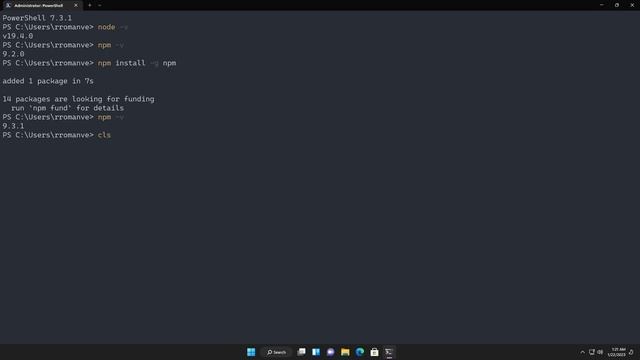Click the 'npm install -g npm' command
Screen dimensions: 640x360
(137, 63)
